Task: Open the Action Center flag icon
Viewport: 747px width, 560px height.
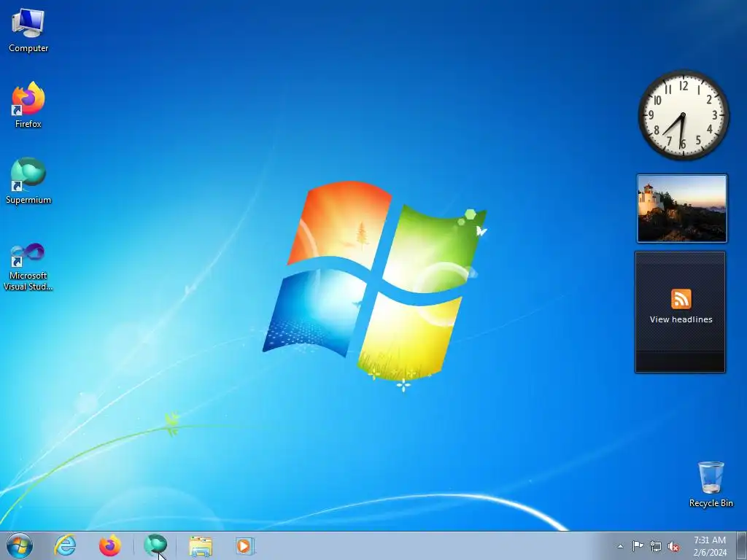Action: [638, 546]
